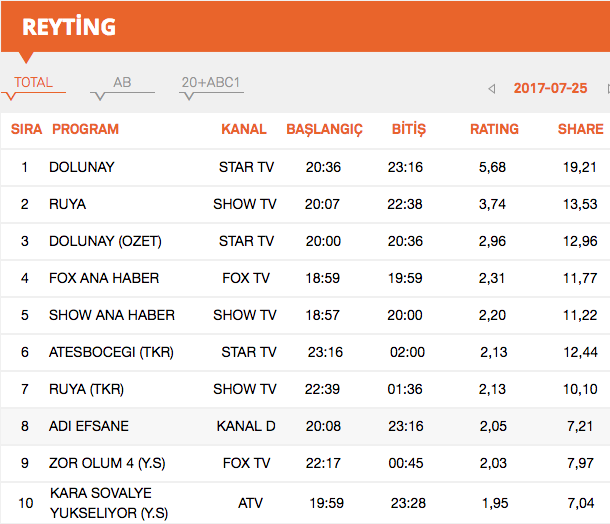Select the DOLUNAY program in row 1
Screen dimensions: 610x524
(82, 167)
